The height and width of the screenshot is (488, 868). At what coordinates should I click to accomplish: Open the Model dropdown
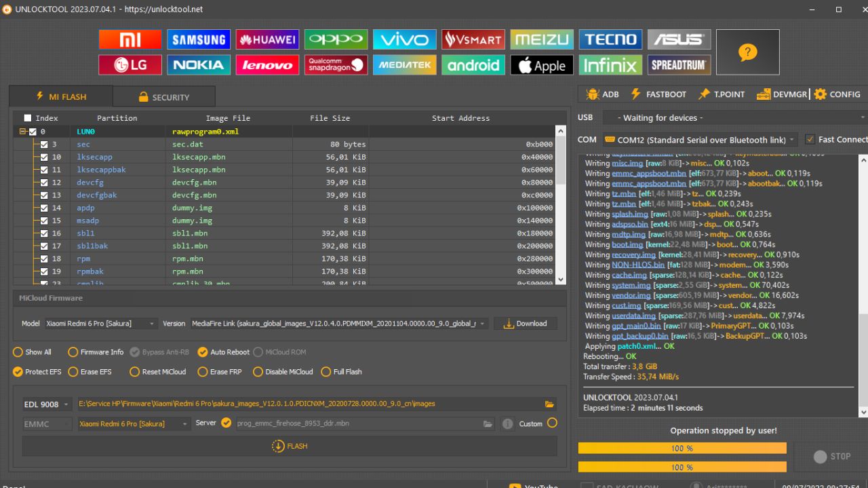point(100,324)
